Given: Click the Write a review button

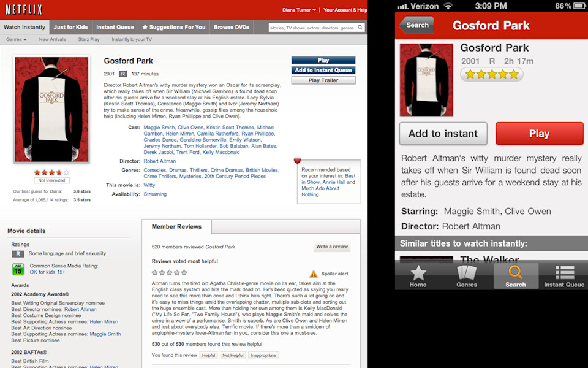Looking at the screenshot, I should pos(332,247).
